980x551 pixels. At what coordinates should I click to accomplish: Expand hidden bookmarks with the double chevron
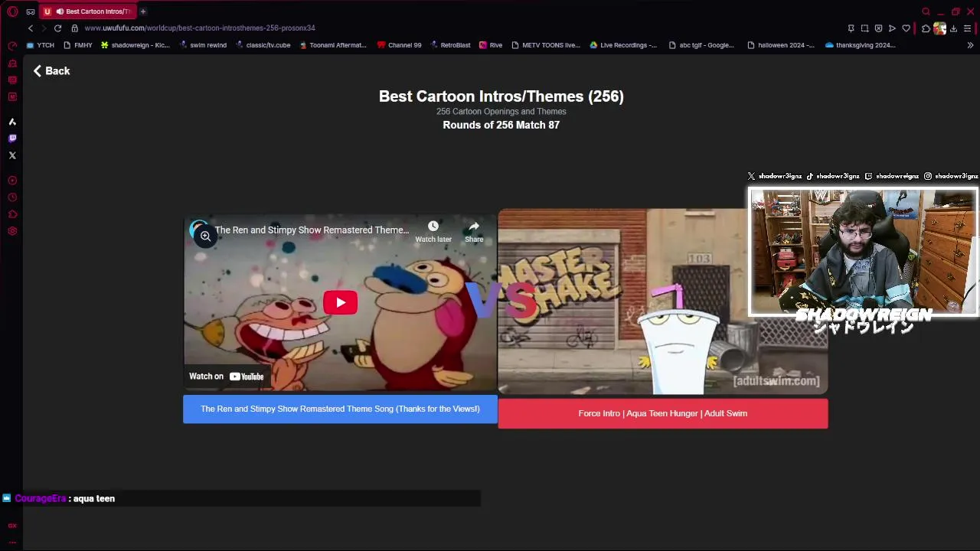pyautogui.click(x=970, y=45)
